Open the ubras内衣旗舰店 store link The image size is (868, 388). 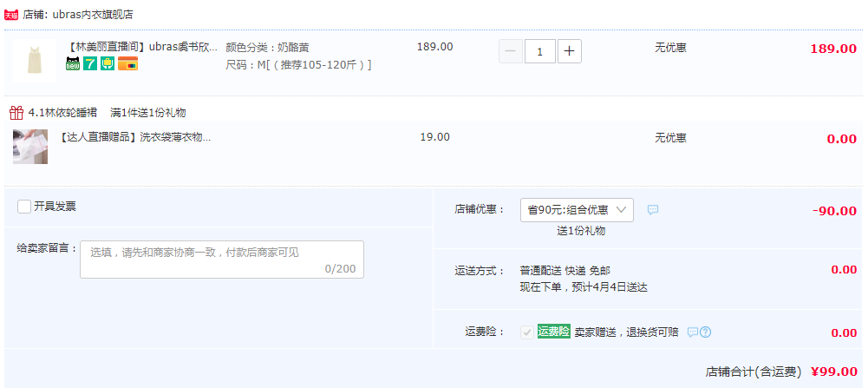[93, 15]
